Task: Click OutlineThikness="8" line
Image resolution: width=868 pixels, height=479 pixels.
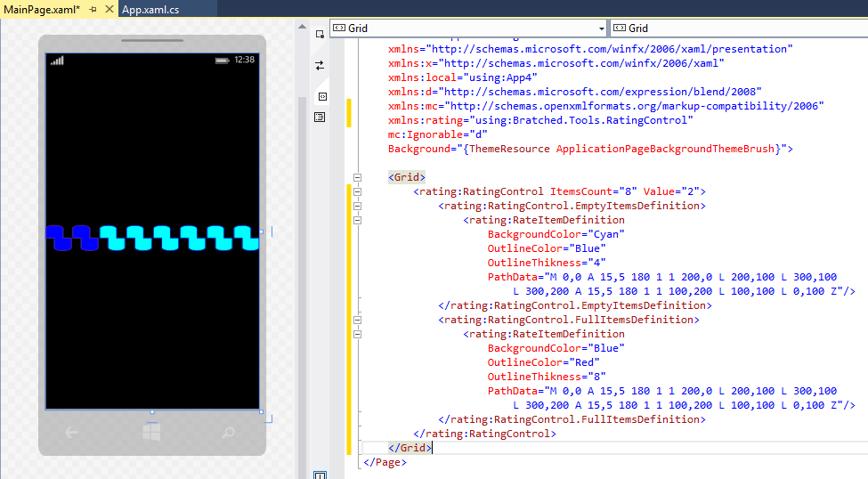Action: point(547,378)
